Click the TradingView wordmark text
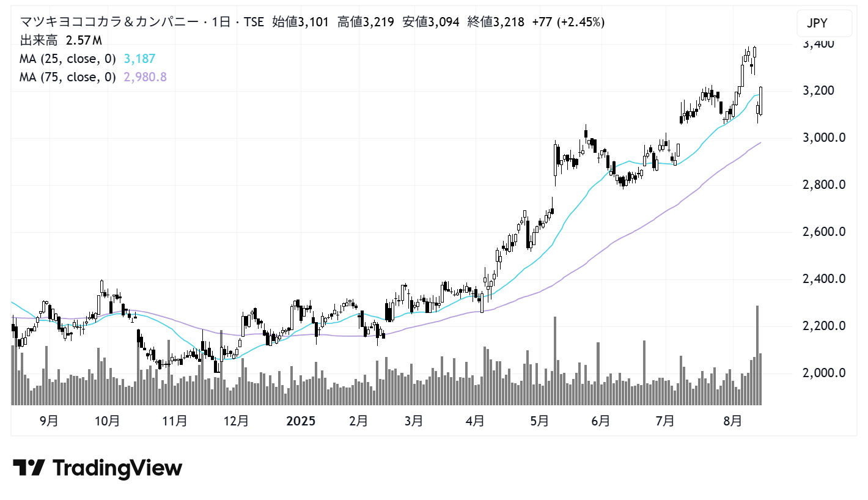 [117, 468]
